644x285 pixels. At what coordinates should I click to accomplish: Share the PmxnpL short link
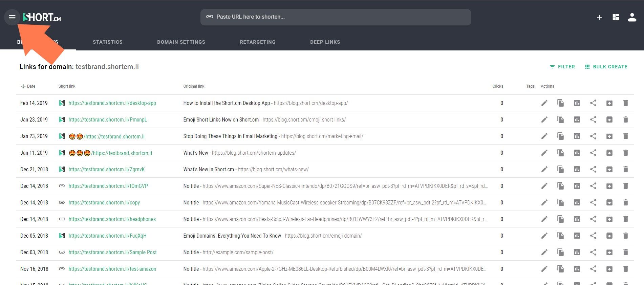tap(593, 119)
